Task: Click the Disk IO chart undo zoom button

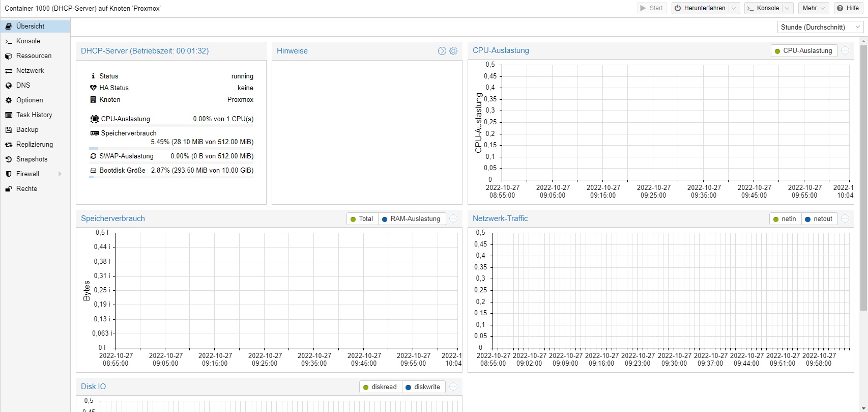Action: pos(453,387)
